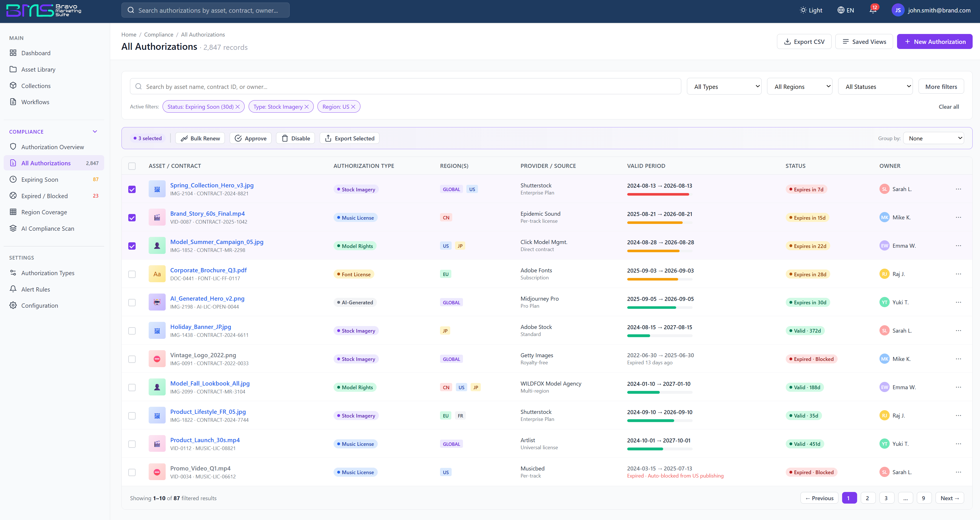Open row actions for Spring_Collection_Hero_v3.jpg

(958, 189)
